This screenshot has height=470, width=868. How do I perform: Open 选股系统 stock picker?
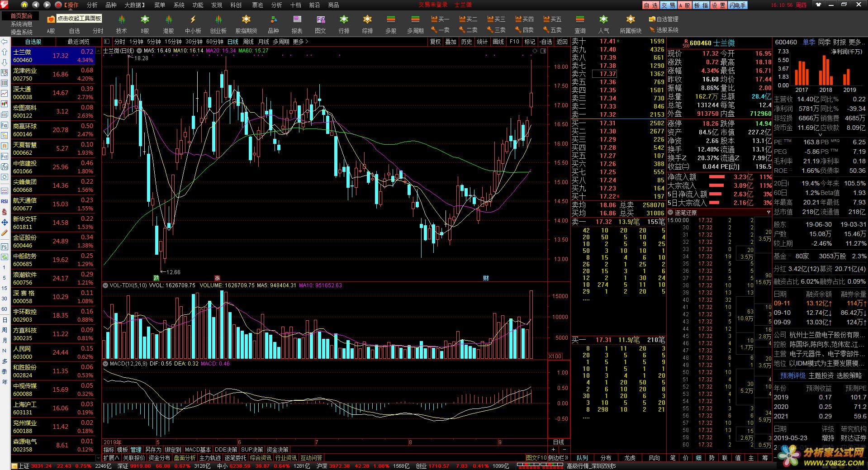(x=663, y=30)
